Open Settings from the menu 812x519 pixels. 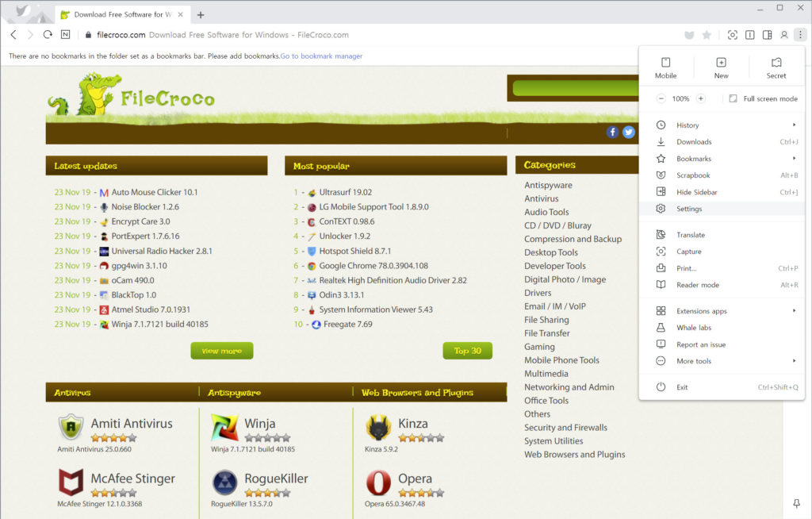tap(722, 209)
